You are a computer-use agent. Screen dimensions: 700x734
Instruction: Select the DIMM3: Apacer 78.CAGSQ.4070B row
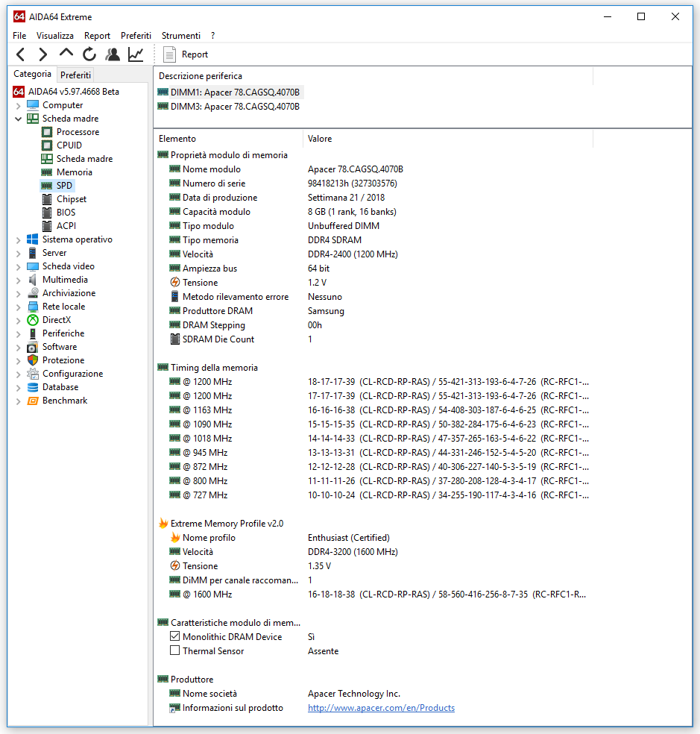[x=230, y=106]
